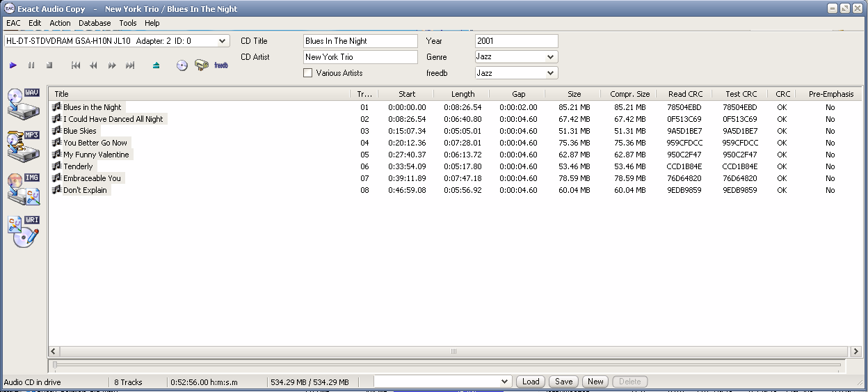This screenshot has height=392, width=868.
Task: Click the note icon of Don't Explain
Action: 57,190
